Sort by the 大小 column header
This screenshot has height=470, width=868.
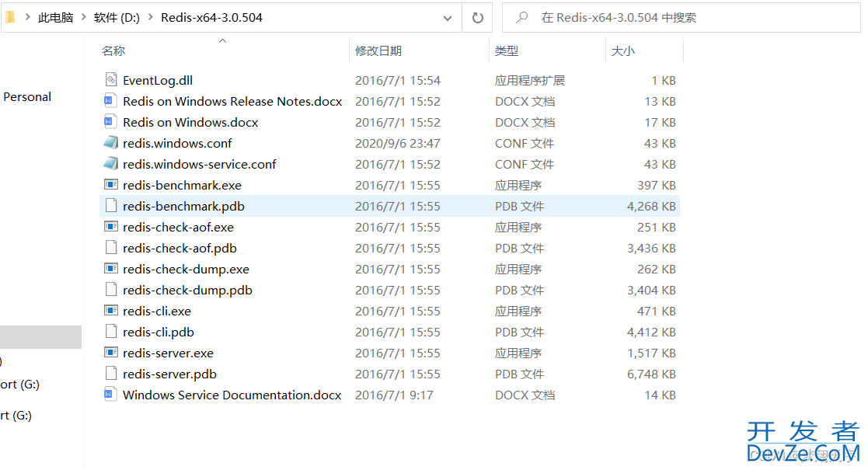pyautogui.click(x=622, y=51)
